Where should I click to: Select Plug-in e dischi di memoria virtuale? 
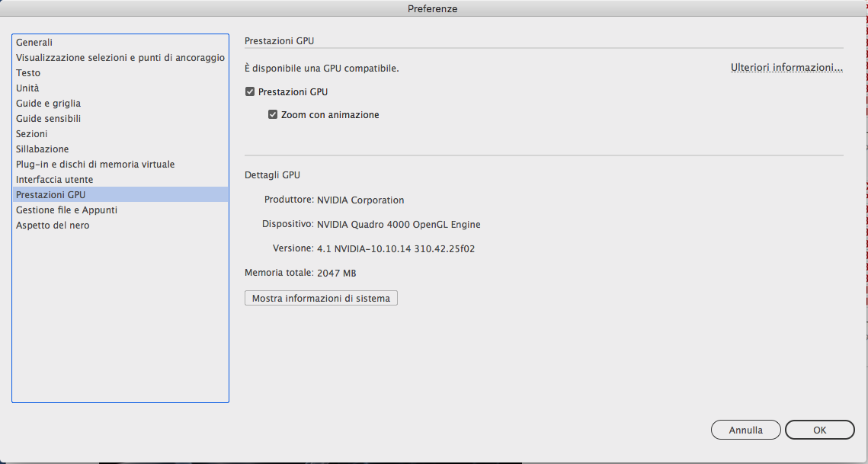[x=95, y=165]
